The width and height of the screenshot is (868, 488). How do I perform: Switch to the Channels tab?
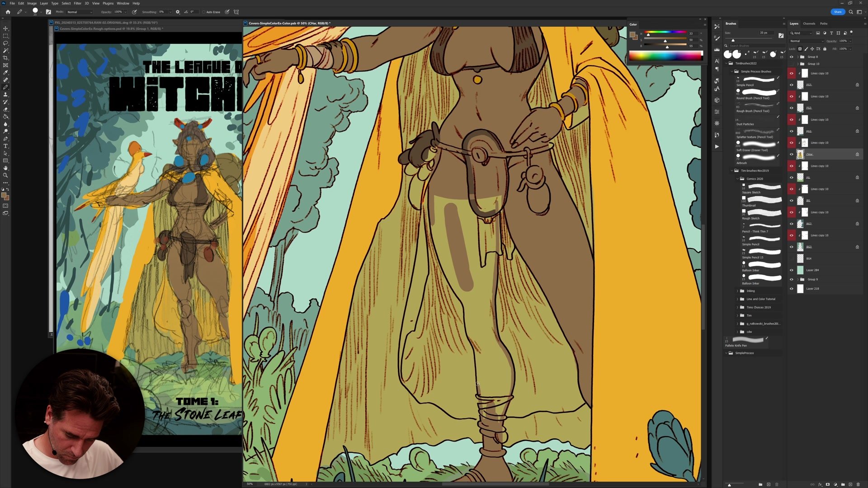809,23
